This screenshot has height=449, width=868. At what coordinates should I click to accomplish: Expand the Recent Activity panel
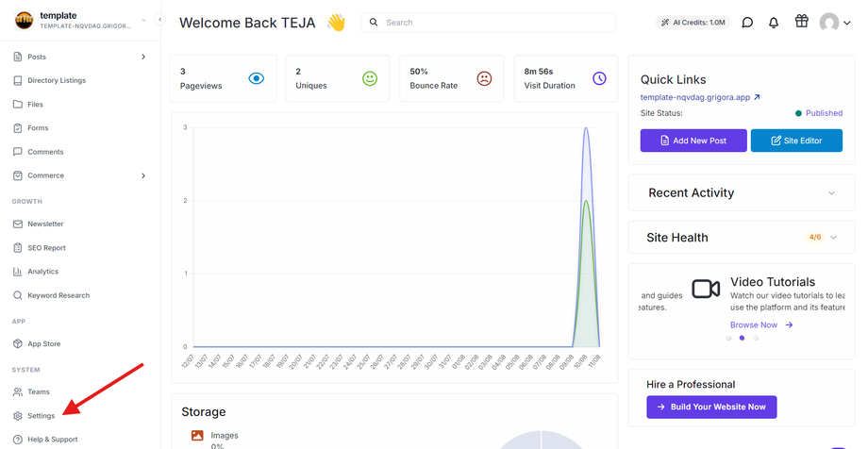(742, 192)
